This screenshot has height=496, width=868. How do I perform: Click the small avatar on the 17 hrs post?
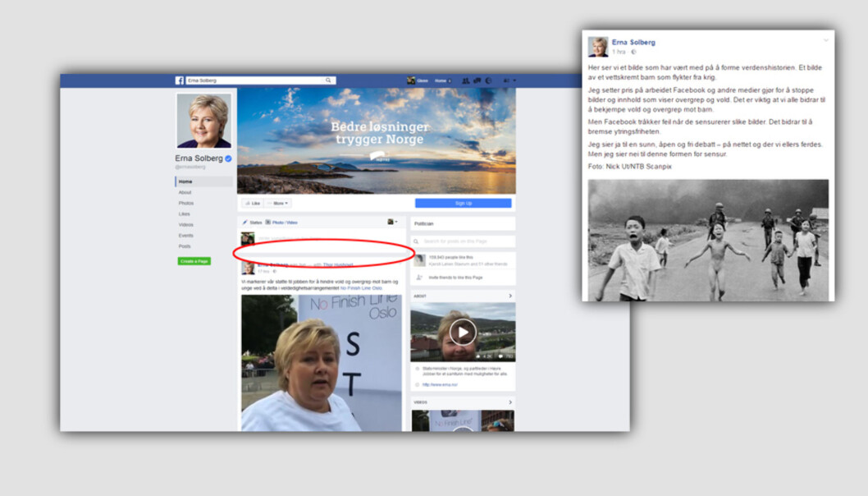point(248,269)
